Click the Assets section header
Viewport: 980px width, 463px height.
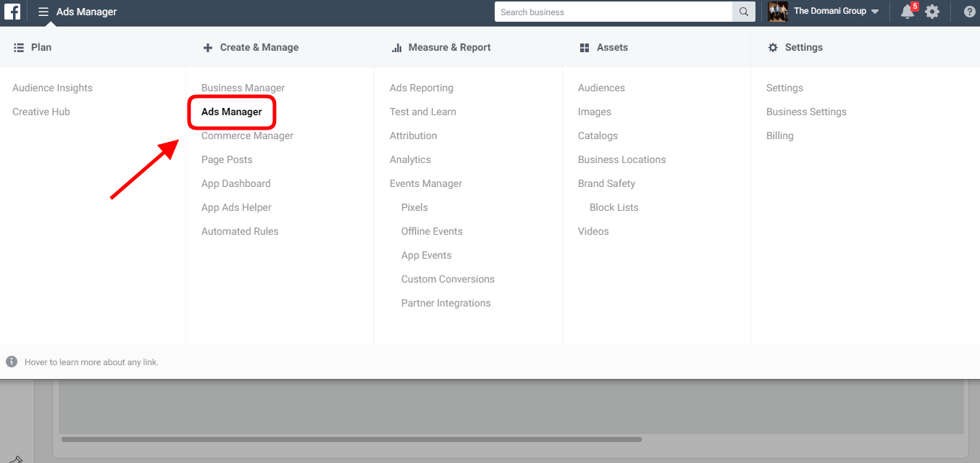(x=604, y=47)
